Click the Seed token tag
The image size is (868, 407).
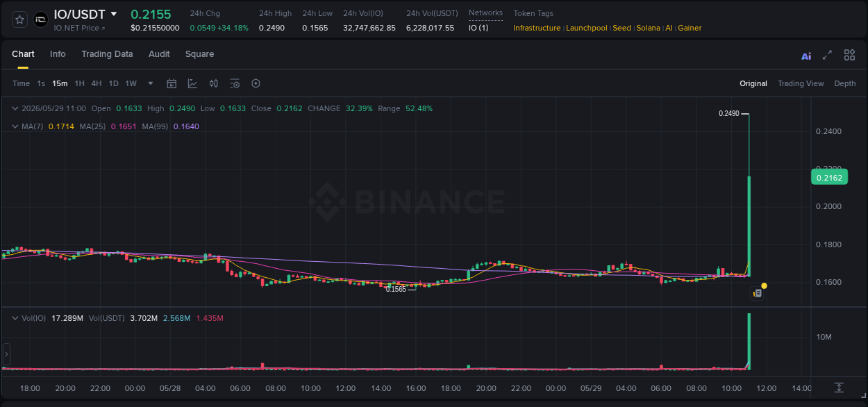click(621, 28)
